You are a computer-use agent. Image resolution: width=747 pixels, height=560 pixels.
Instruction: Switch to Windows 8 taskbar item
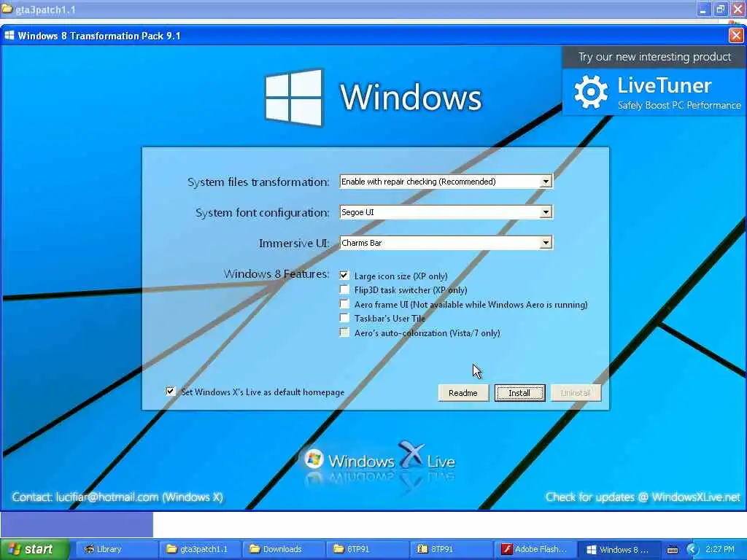[x=619, y=550]
